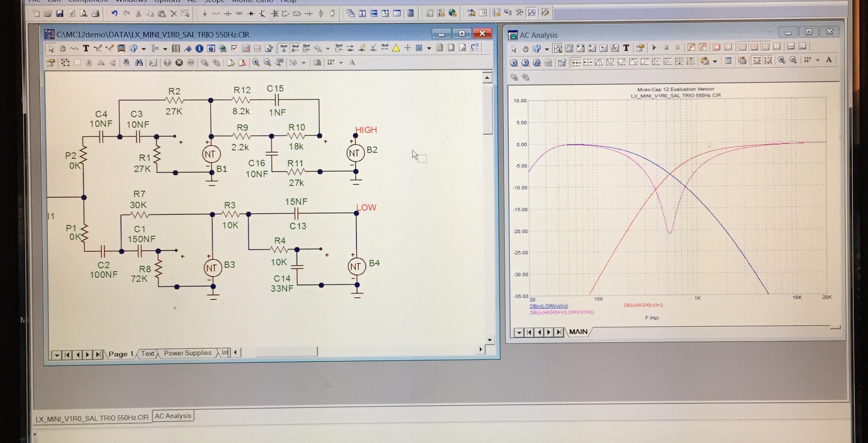Switch to the Text tab in schematic
Viewport: 868px width, 443px height.
click(148, 354)
